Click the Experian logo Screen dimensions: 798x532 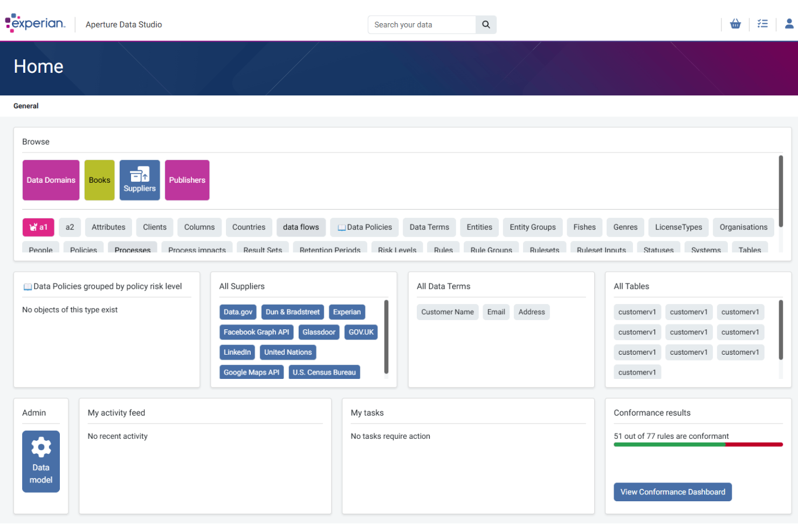point(35,23)
